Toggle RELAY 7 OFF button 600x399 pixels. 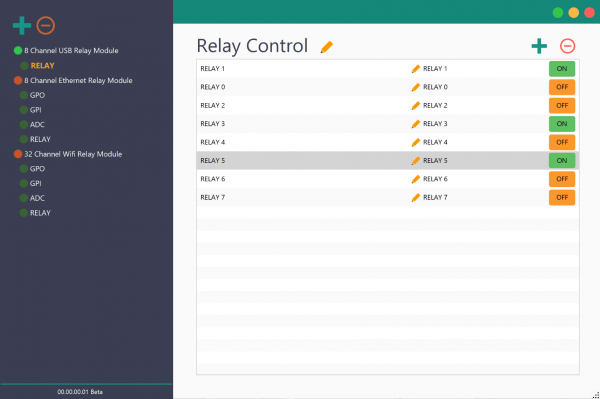coord(562,197)
